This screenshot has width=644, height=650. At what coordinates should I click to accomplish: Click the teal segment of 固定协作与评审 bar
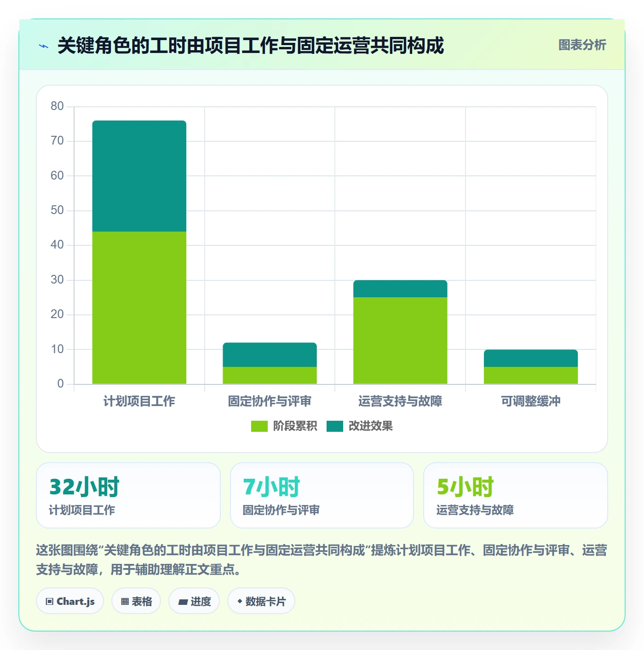pos(270,354)
